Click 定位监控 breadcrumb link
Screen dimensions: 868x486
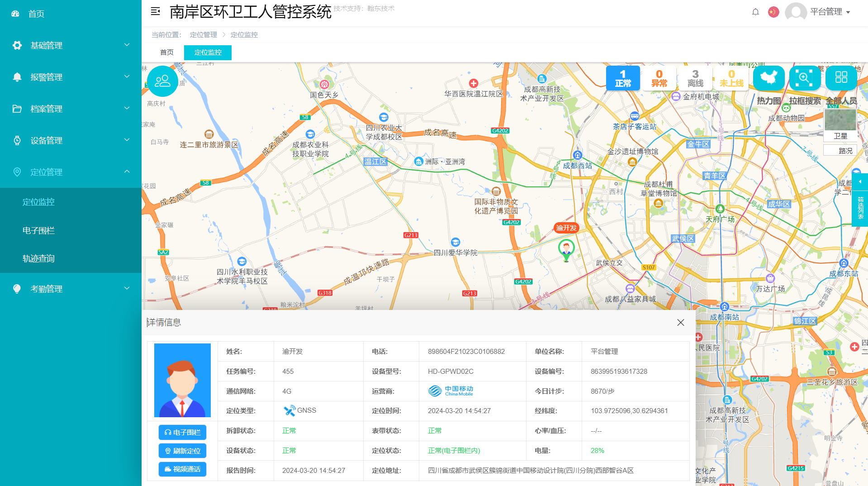click(x=244, y=35)
